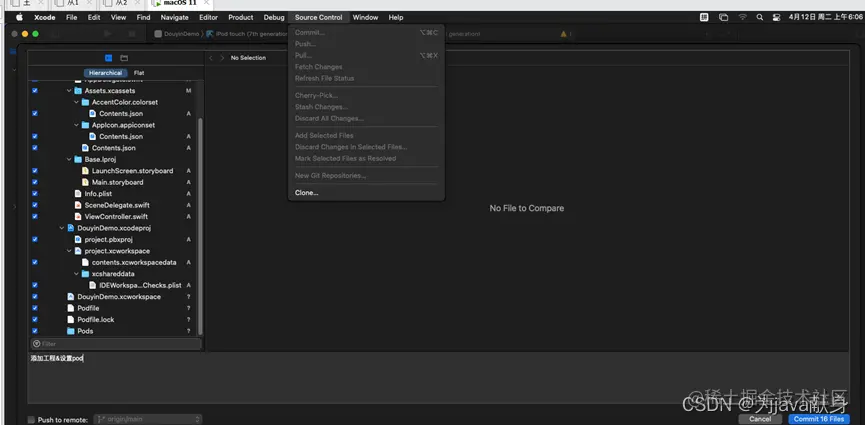Click the xcshareddata folder icon
The image size is (865, 425).
pos(85,274)
